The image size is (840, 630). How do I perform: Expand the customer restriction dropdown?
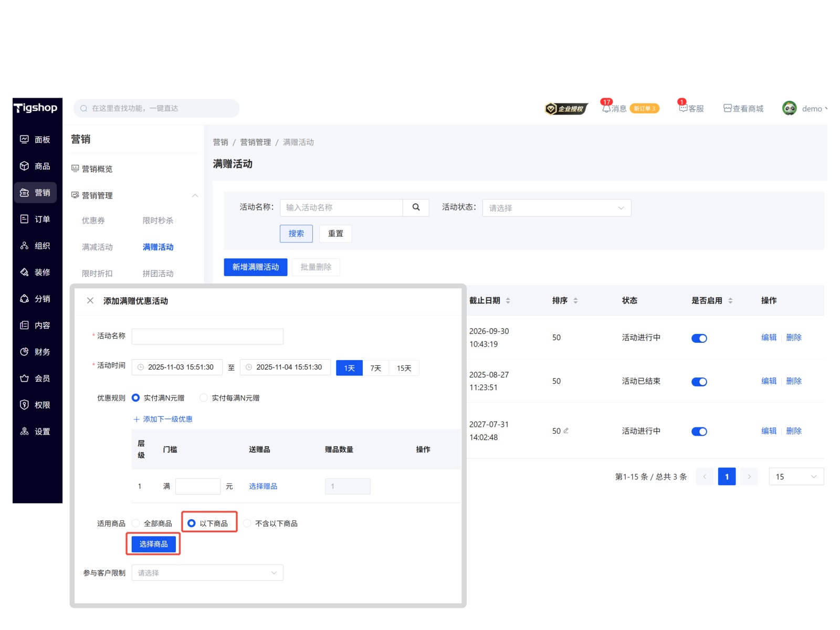[207, 573]
